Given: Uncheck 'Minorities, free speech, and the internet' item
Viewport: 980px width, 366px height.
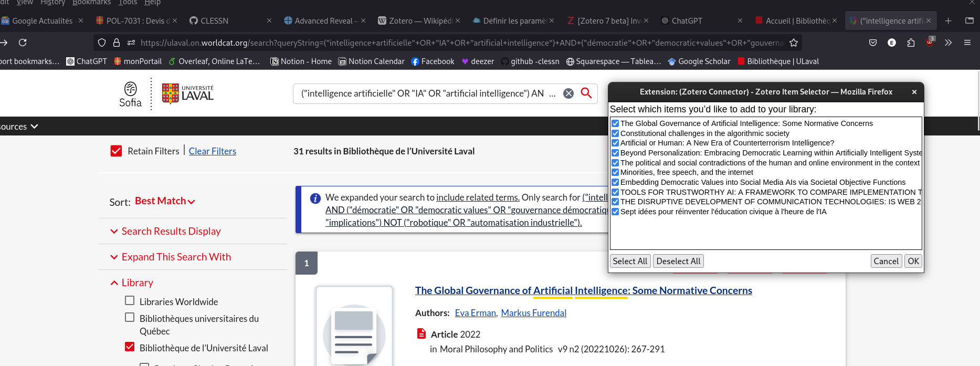Looking at the screenshot, I should click(615, 172).
